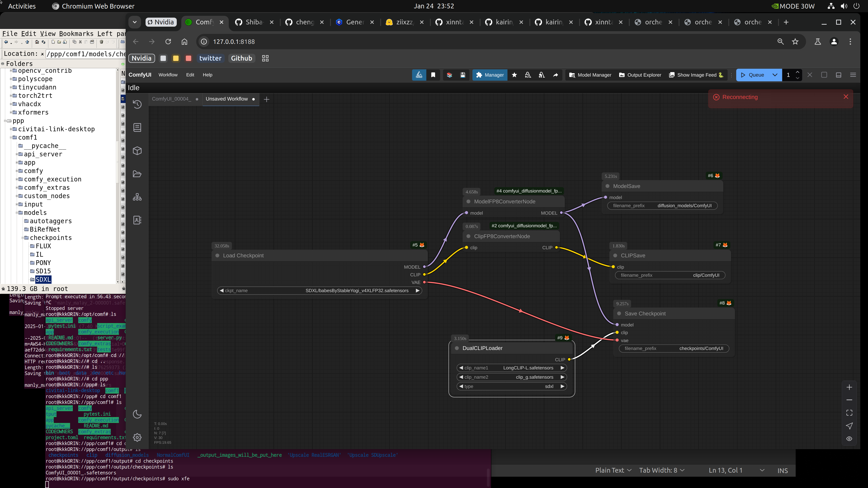Image resolution: width=868 pixels, height=488 pixels.
Task: Click the fit view canvas icon
Action: 849,413
